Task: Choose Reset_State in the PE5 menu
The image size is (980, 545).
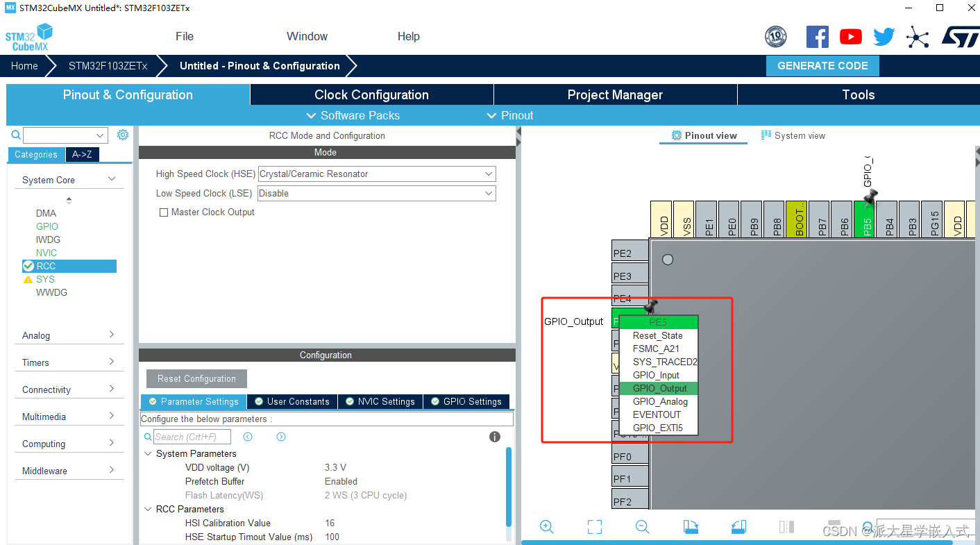Action: [657, 335]
